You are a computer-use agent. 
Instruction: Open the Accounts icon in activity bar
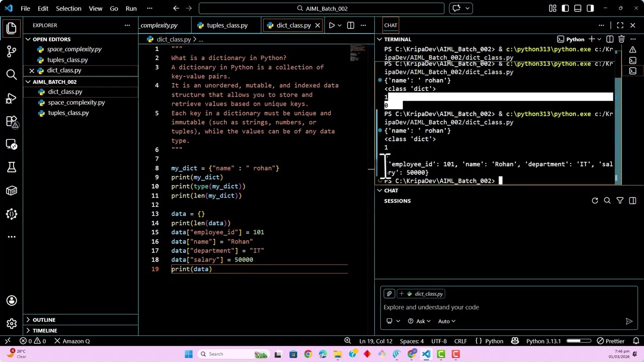click(x=12, y=301)
